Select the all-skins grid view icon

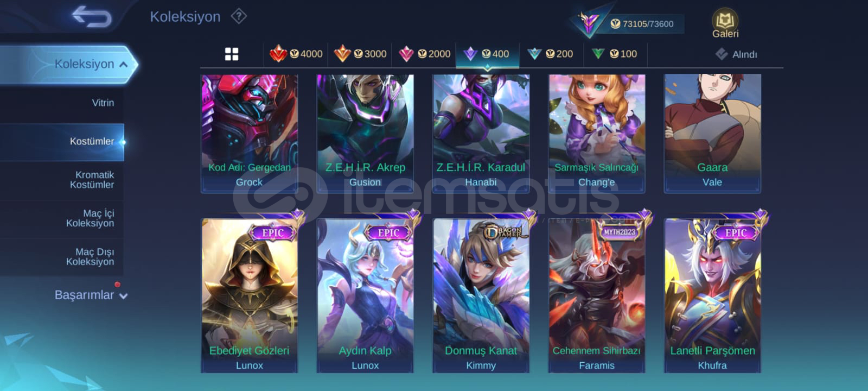[x=232, y=54]
